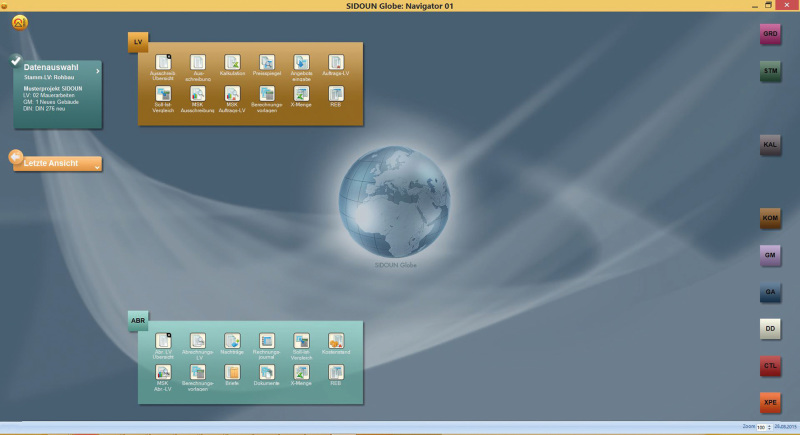Open the Nachträge icon
The width and height of the screenshot is (800, 435).
(x=232, y=341)
